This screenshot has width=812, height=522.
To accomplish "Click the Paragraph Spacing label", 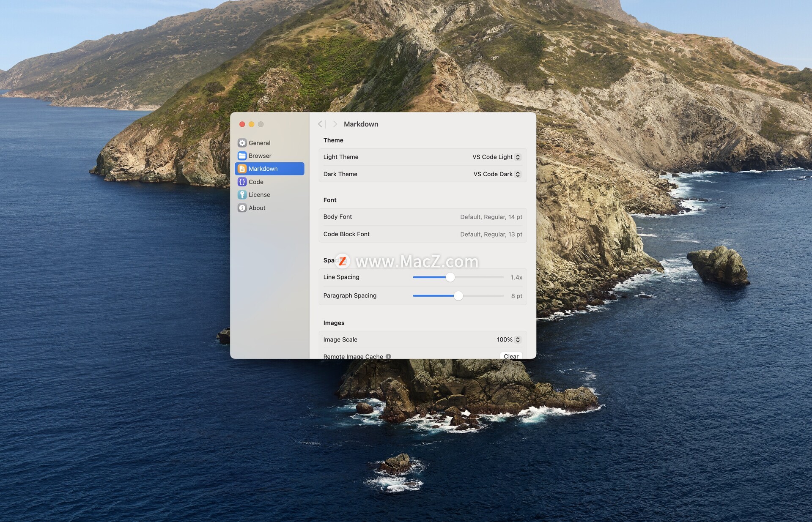I will coord(350,295).
